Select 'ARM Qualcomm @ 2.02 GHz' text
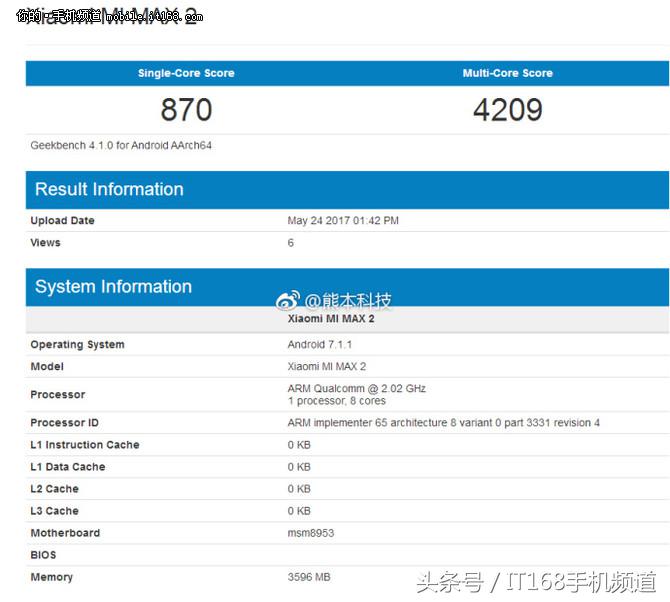 tap(356, 388)
